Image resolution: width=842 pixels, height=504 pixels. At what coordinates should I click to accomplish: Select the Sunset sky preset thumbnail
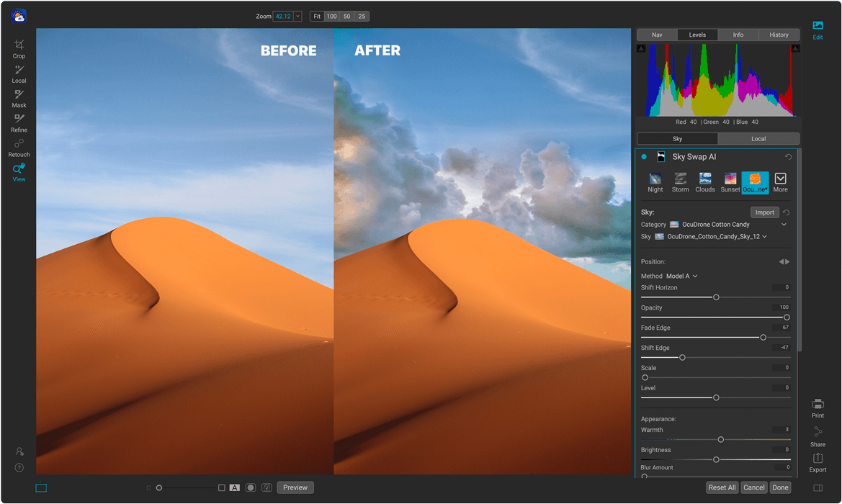(x=730, y=181)
